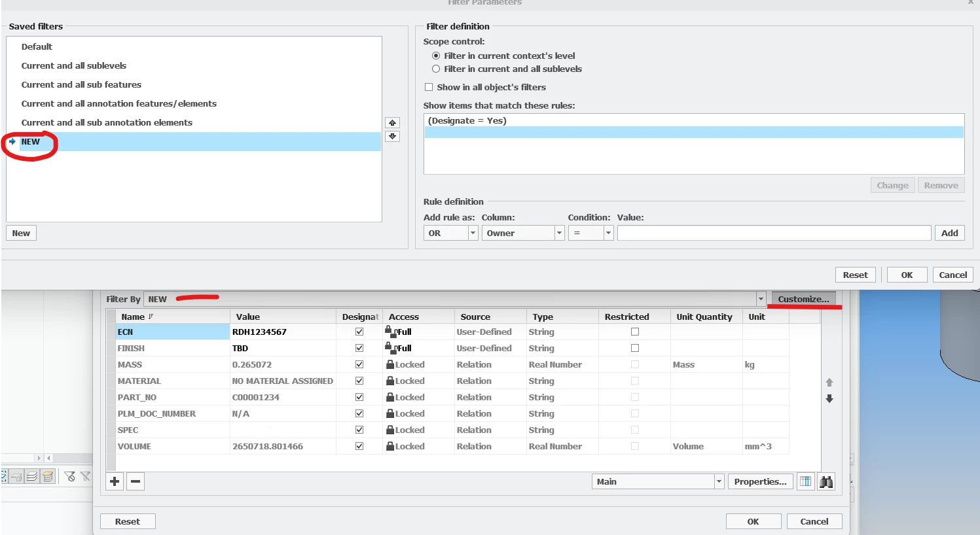Toggle Designate checkbox for FINISH
Screen dimensions: 980x535
(x=359, y=348)
